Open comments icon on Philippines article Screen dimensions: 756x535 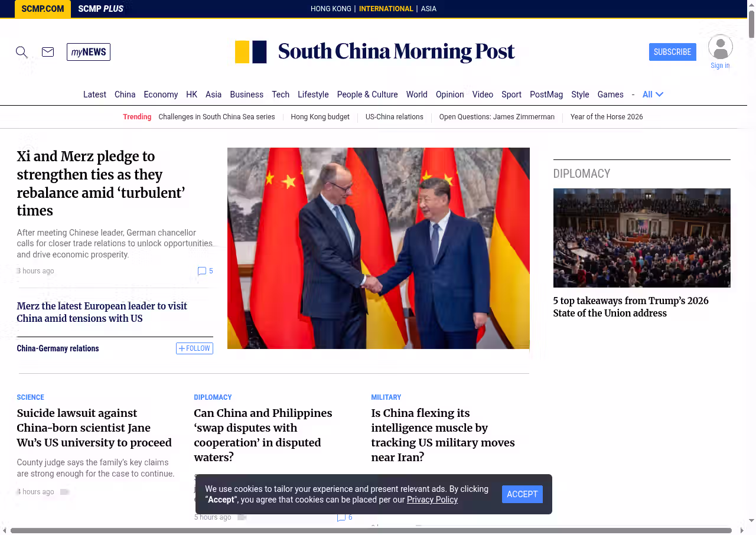point(341,517)
